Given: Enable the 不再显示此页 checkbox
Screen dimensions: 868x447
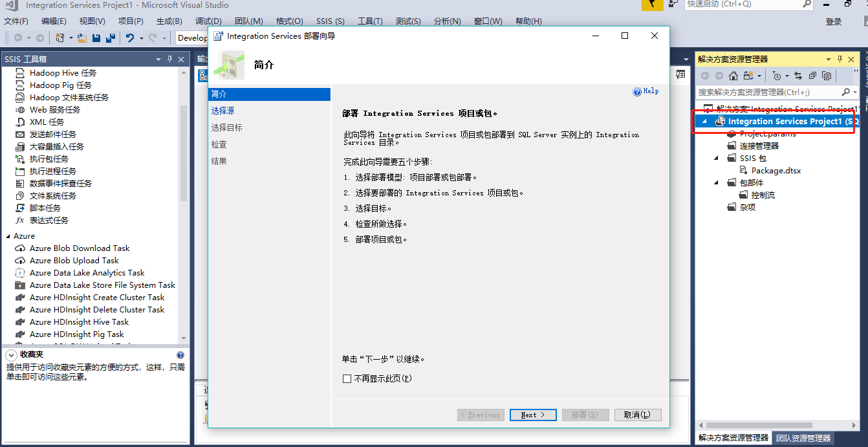Looking at the screenshot, I should 347,380.
